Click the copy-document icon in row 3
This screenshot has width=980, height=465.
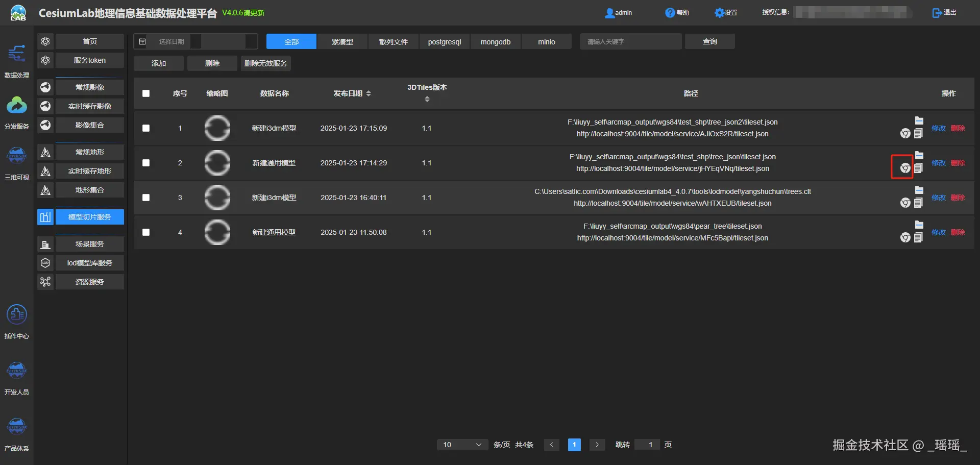918,203
